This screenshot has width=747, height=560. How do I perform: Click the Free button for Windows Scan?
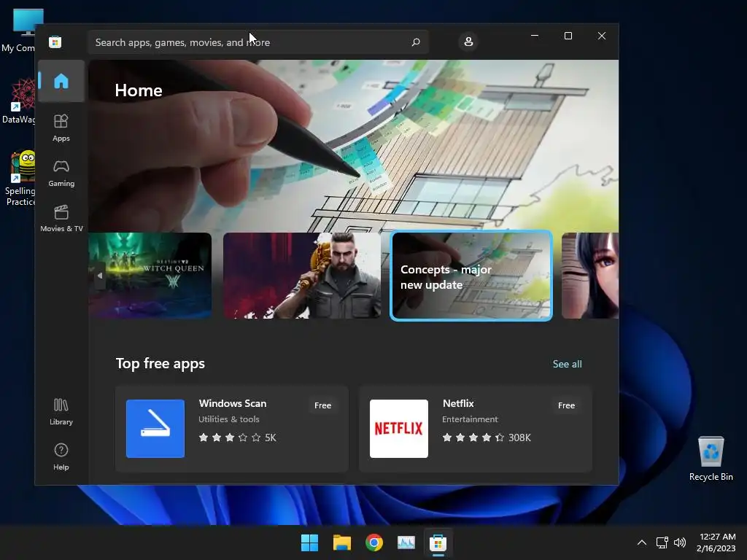coord(322,405)
